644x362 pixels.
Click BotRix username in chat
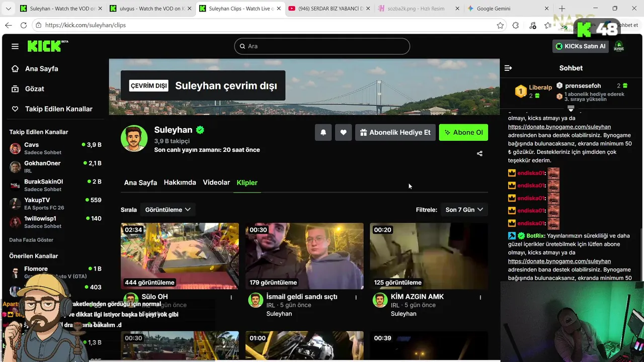pos(536,236)
